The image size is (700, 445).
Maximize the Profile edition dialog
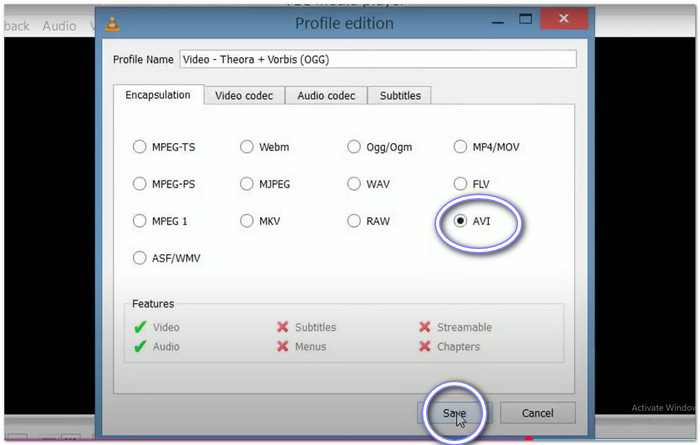pos(525,19)
